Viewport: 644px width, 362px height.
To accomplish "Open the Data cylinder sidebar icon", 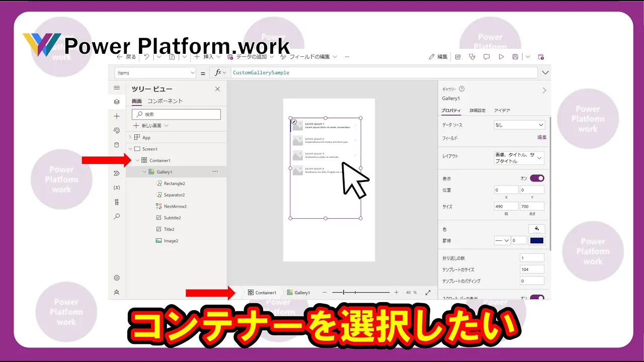I will click(117, 145).
